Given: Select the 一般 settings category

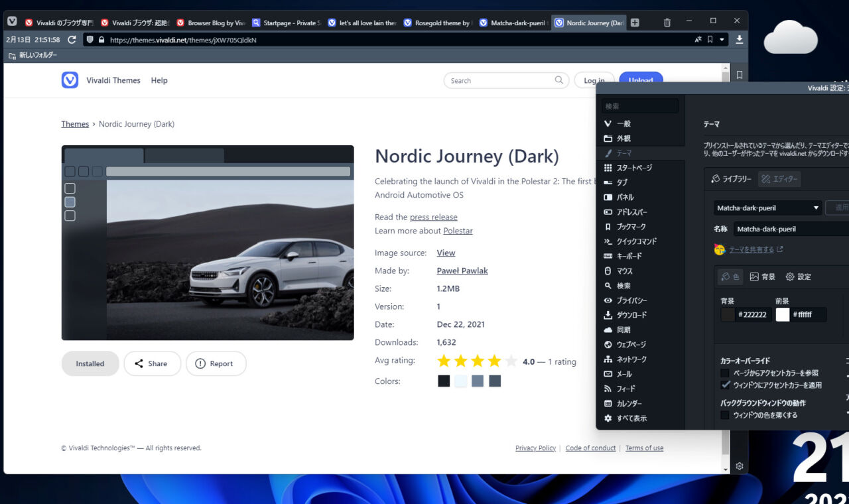Looking at the screenshot, I should [x=640, y=124].
